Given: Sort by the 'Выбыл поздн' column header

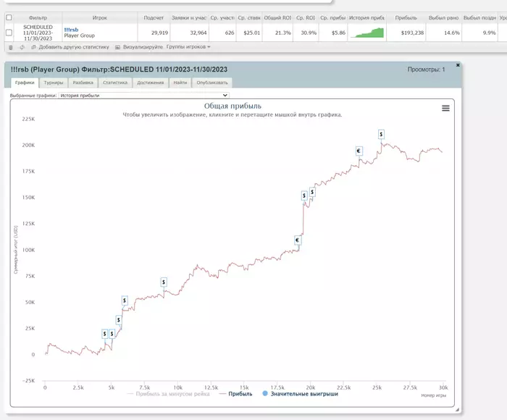Looking at the screenshot, I should tap(479, 18).
